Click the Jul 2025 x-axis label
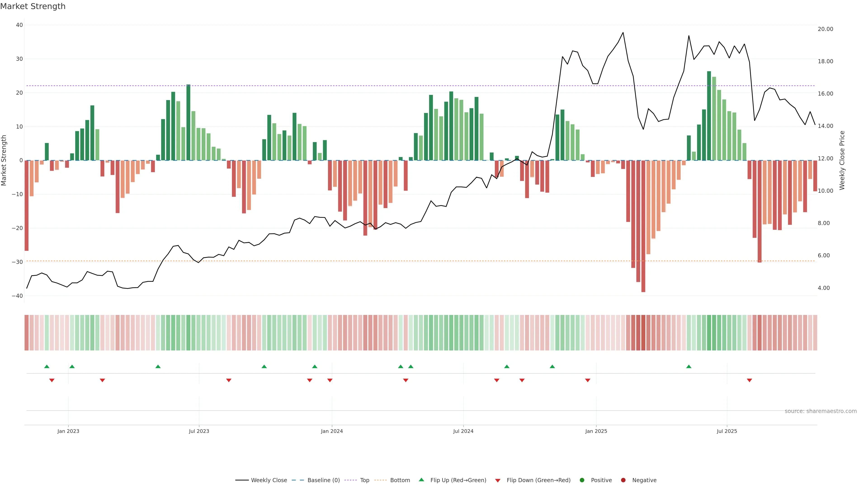This screenshot has height=488, width=868. click(727, 431)
